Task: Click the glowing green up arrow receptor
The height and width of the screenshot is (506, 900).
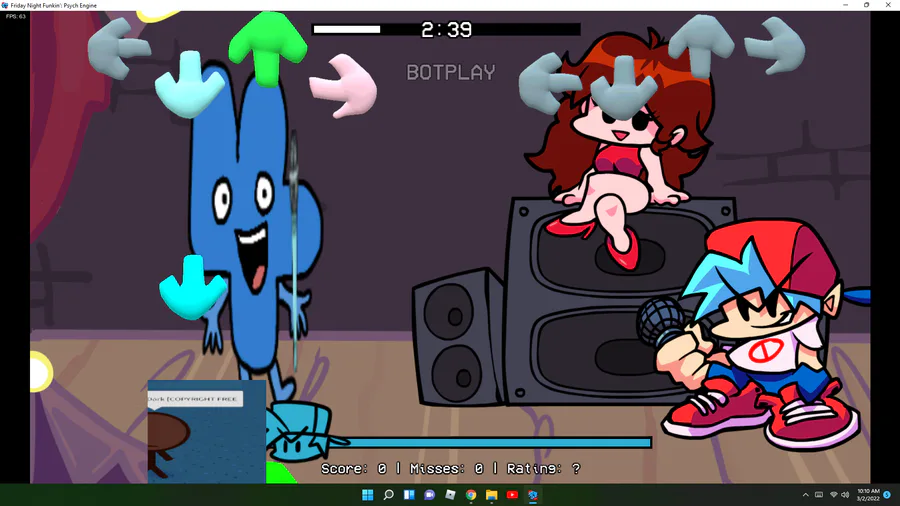Action: tap(267, 49)
